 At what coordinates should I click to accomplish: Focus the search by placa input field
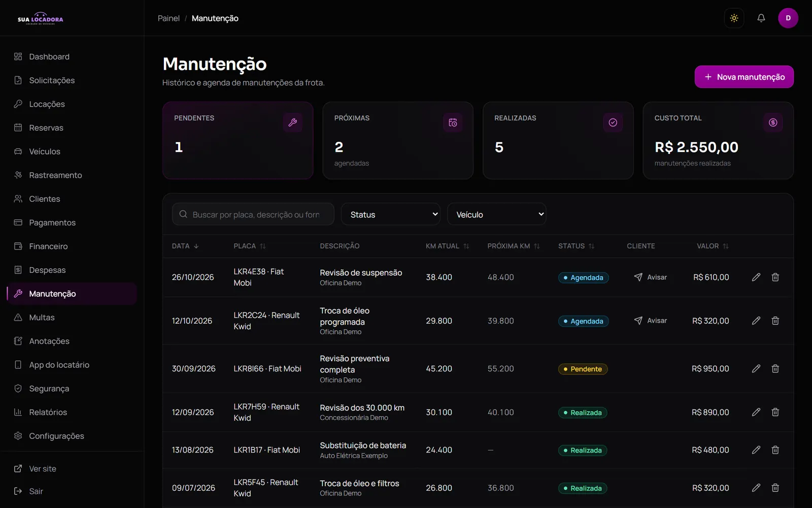pyautogui.click(x=253, y=214)
